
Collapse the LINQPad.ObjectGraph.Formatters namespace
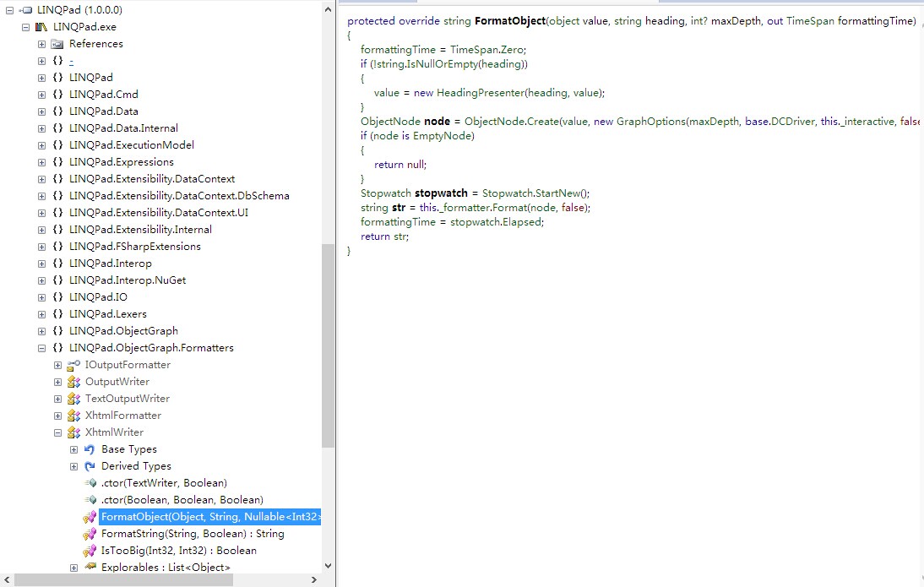pos(42,348)
